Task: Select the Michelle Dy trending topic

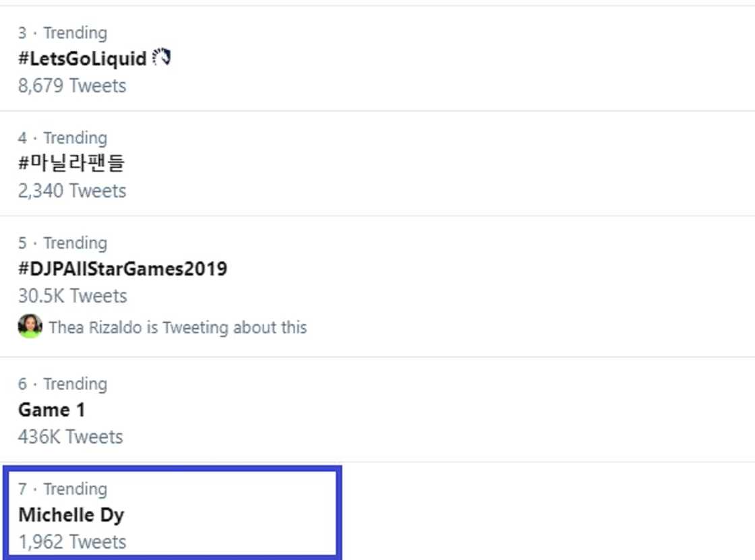Action: click(71, 515)
